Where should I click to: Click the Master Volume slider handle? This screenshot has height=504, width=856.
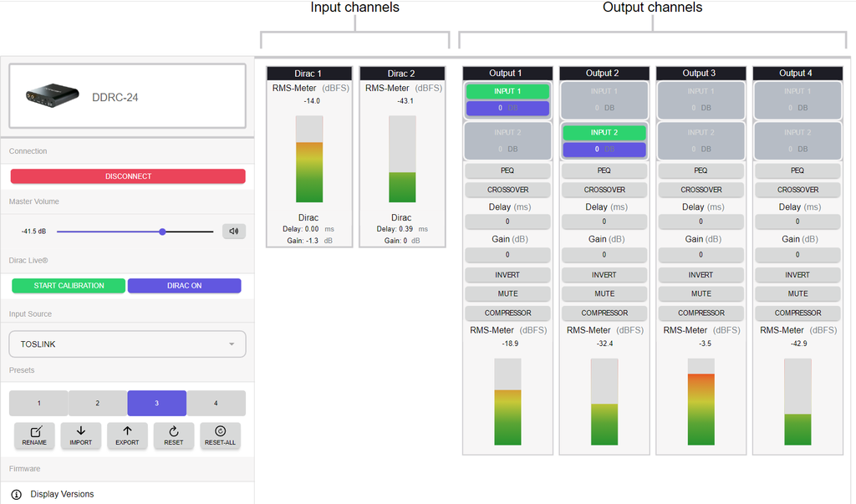click(162, 232)
